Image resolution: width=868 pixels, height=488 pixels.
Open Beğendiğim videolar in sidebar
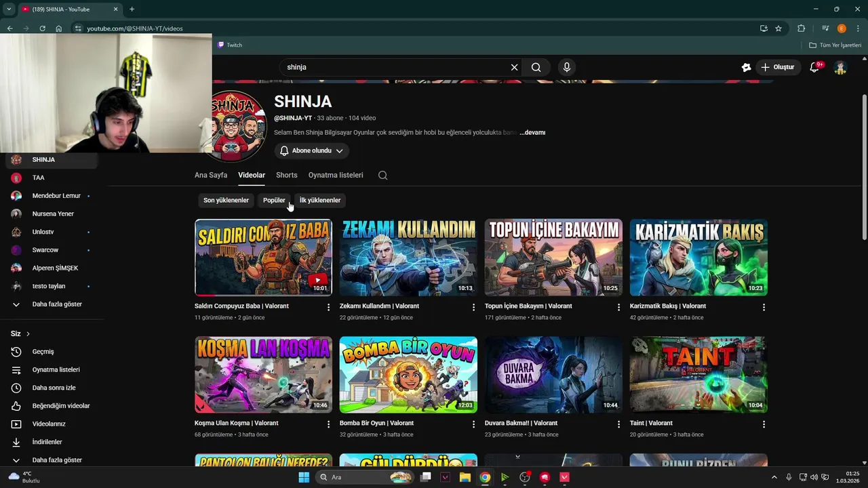click(x=53, y=406)
